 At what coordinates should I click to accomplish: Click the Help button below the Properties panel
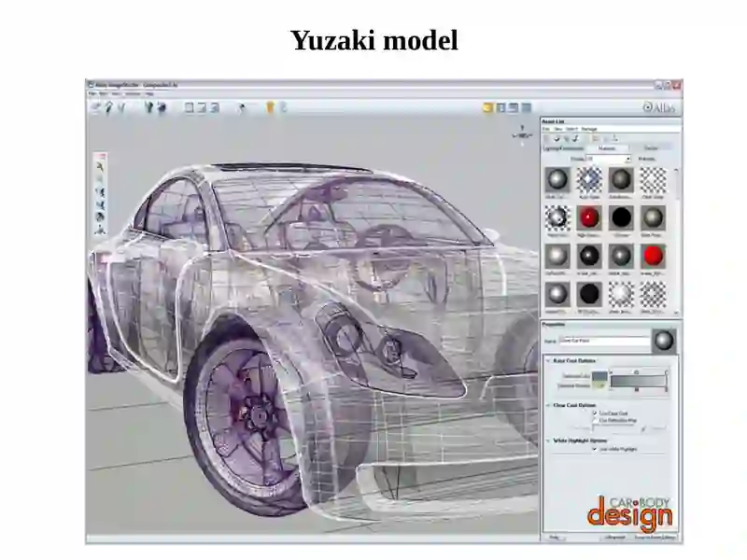click(554, 538)
